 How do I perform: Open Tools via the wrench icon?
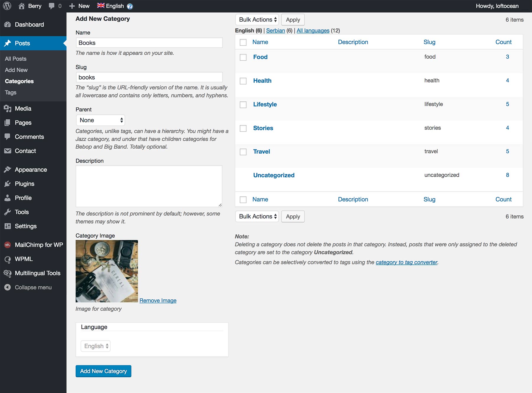pos(8,212)
